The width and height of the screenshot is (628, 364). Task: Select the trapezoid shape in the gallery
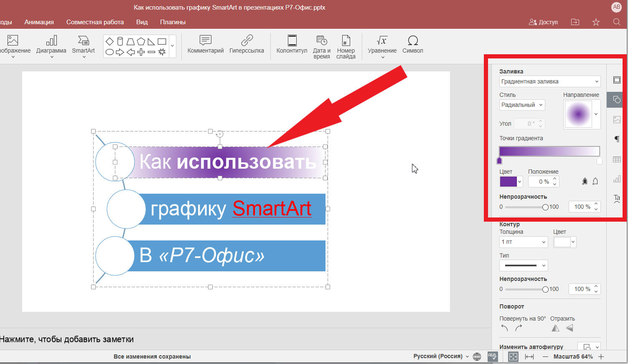[130, 41]
